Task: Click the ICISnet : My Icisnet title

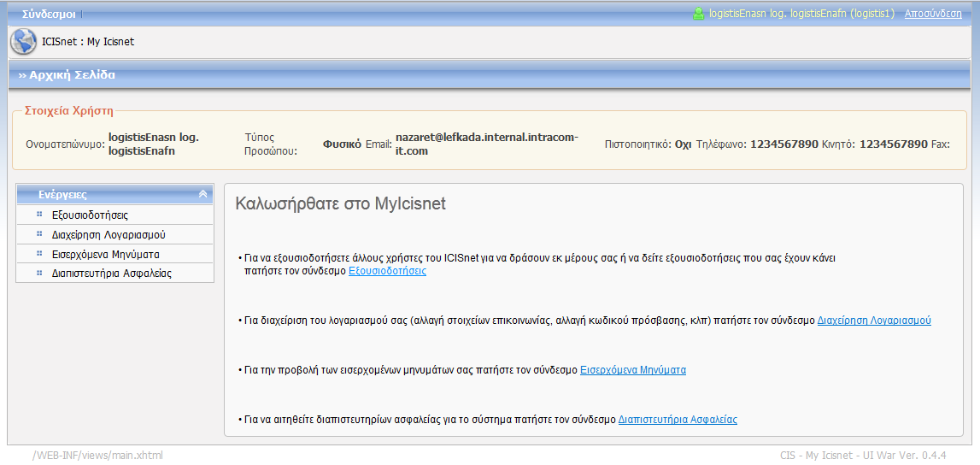Action: 88,42
